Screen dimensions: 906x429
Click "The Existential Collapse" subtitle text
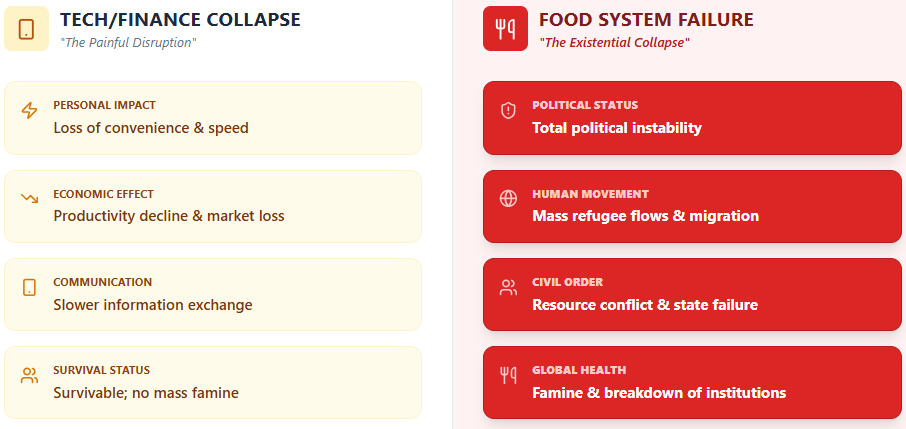[614, 43]
